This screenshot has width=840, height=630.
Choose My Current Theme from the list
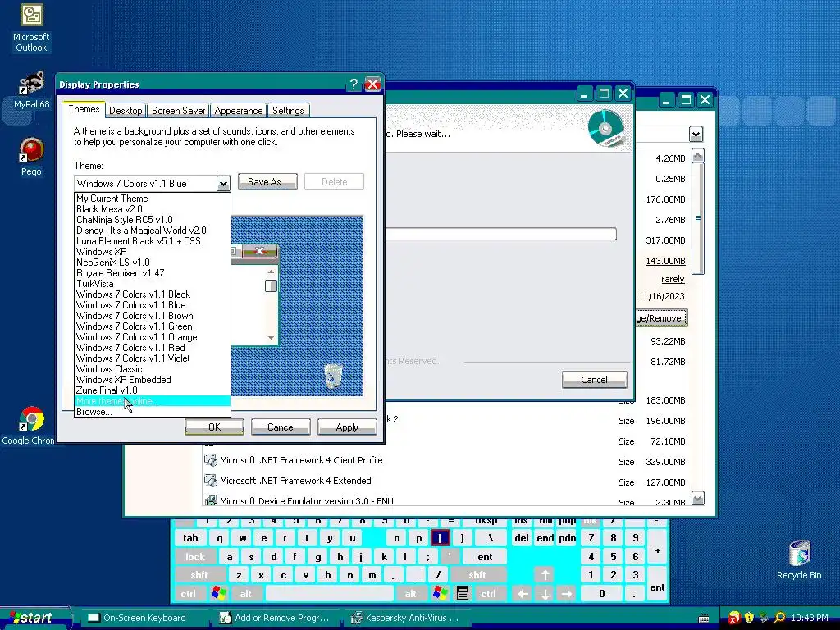(x=152, y=199)
